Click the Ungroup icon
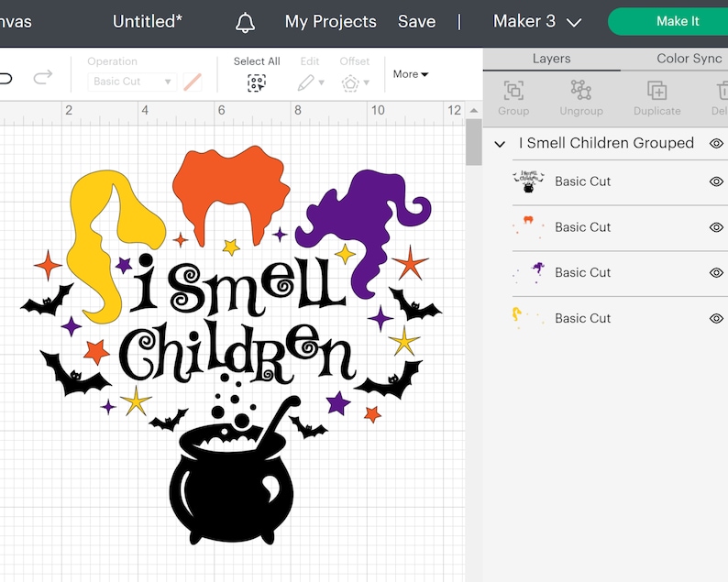The height and width of the screenshot is (582, 728). point(580,90)
